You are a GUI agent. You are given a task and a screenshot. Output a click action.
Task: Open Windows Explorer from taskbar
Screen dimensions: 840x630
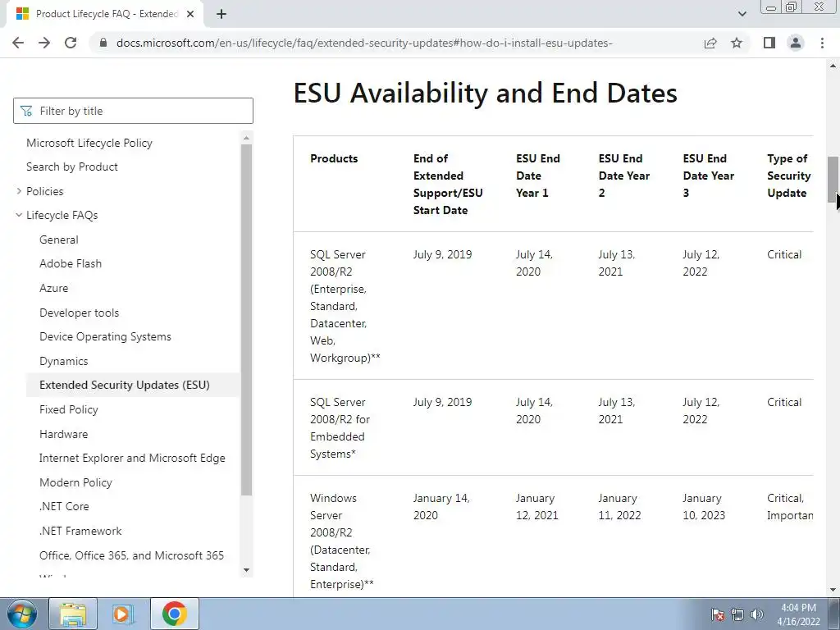(73, 614)
